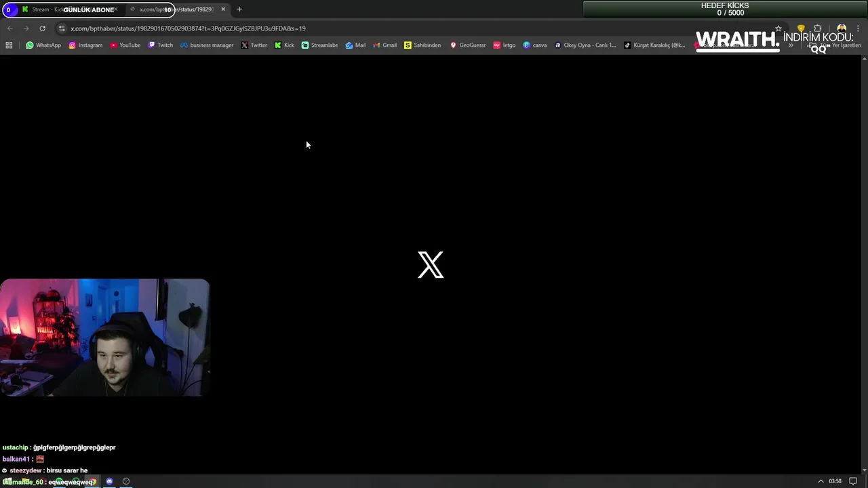Open the clock showing 03:58

pyautogui.click(x=835, y=481)
